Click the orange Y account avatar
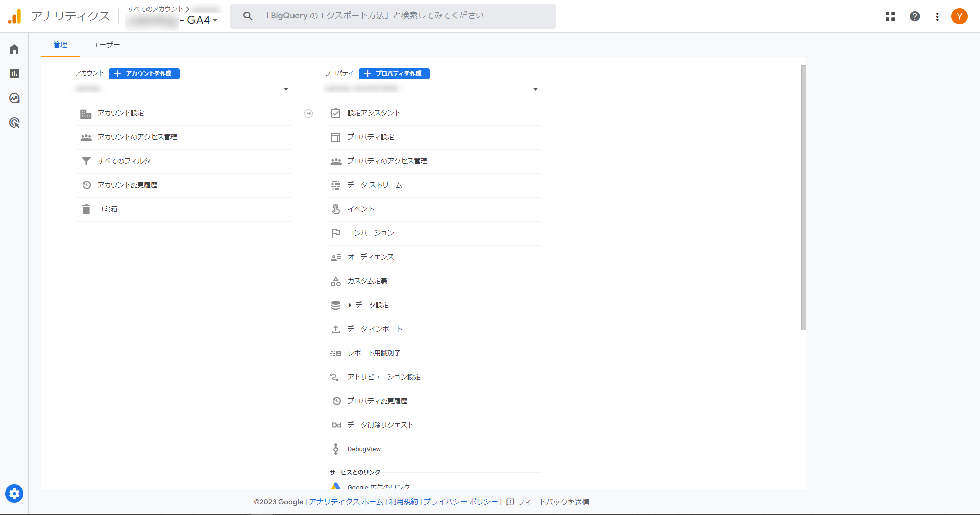 960,16
